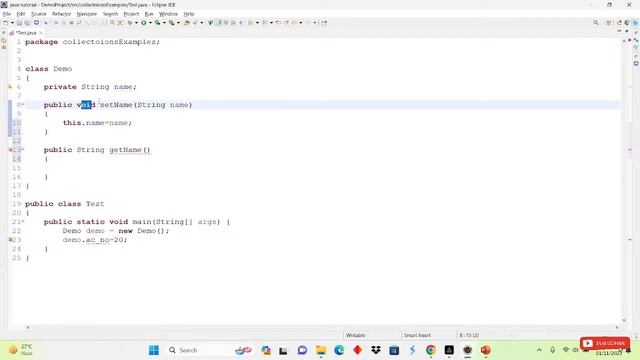Open File Explorer from the taskbar
640x360 pixels.
pos(321,350)
